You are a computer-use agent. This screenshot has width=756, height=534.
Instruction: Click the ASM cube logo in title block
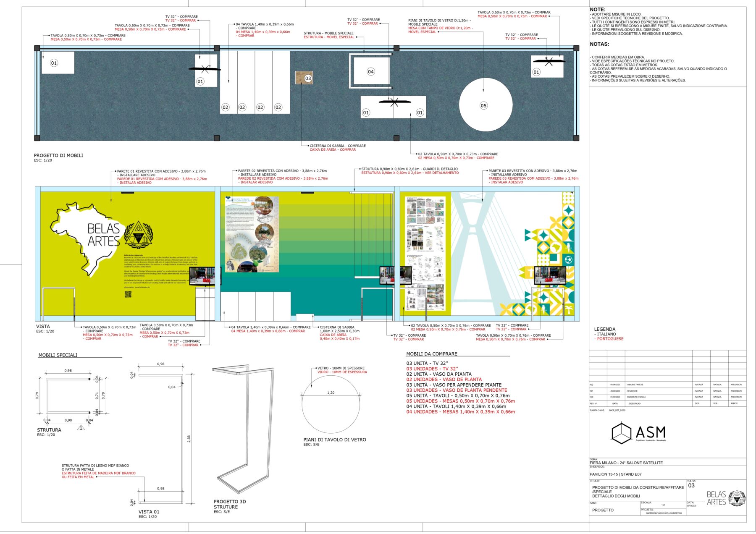pyautogui.click(x=621, y=433)
